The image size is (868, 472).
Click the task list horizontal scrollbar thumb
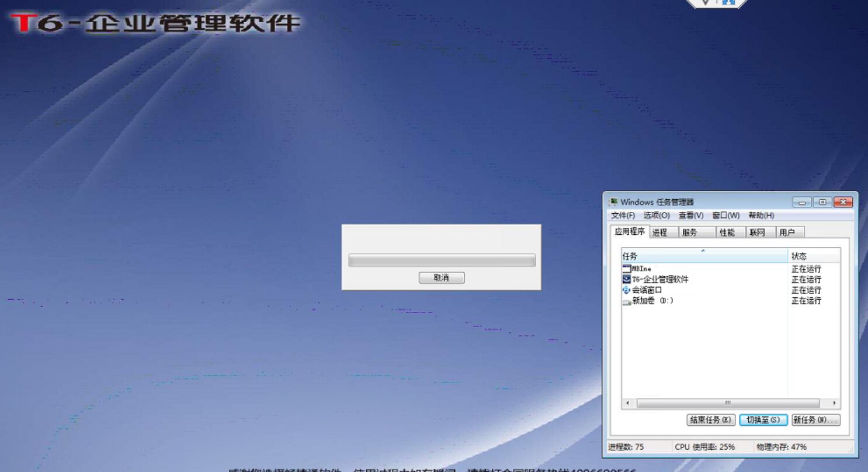(728, 403)
